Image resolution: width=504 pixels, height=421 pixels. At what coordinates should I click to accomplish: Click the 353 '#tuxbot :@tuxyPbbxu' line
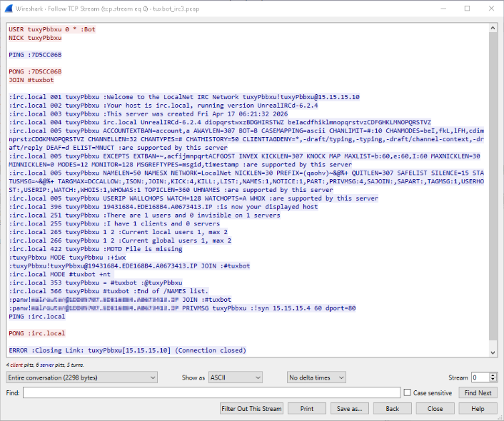96,283
